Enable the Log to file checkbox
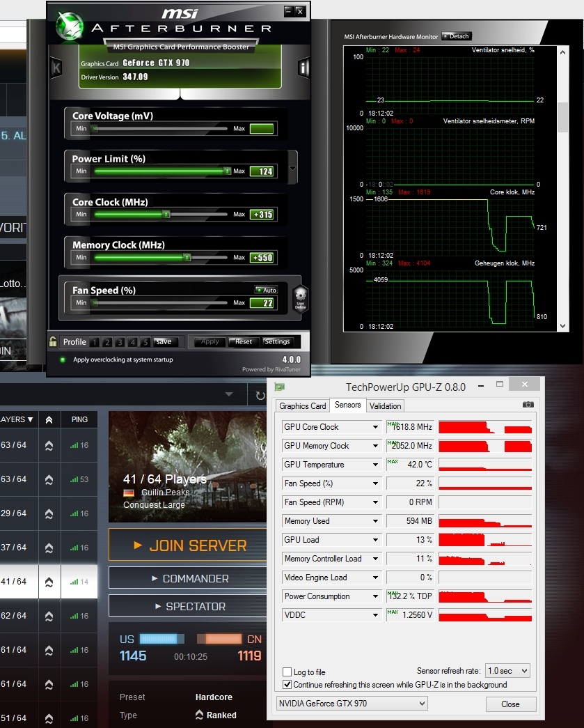Screen dimensions: 584x728 [287, 672]
